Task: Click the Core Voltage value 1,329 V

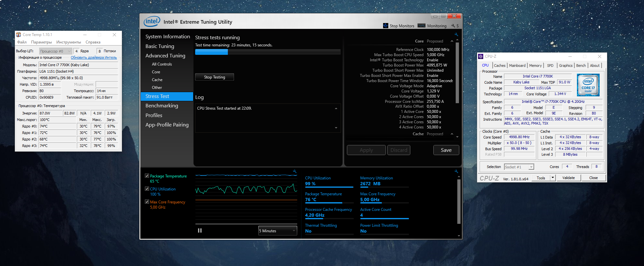Action: tap(433, 91)
